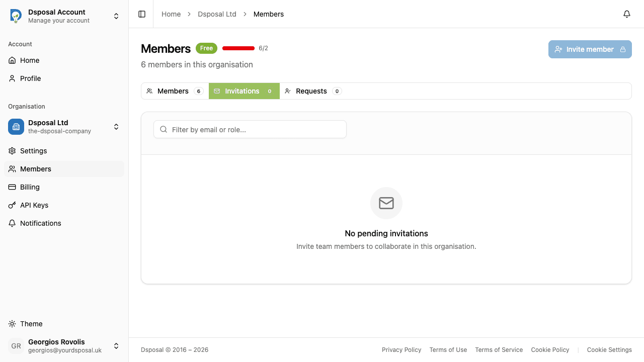Open Notifications from the sidebar bell icon
Viewport: 644px width, 362px height.
[40, 223]
